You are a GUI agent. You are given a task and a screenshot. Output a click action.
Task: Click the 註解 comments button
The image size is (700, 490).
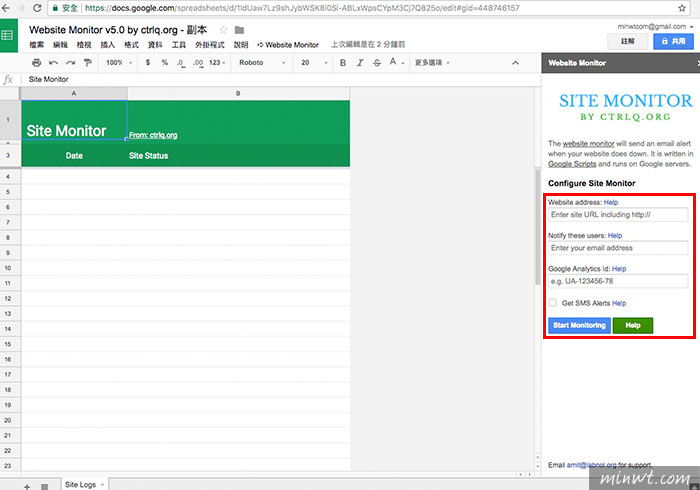(627, 41)
